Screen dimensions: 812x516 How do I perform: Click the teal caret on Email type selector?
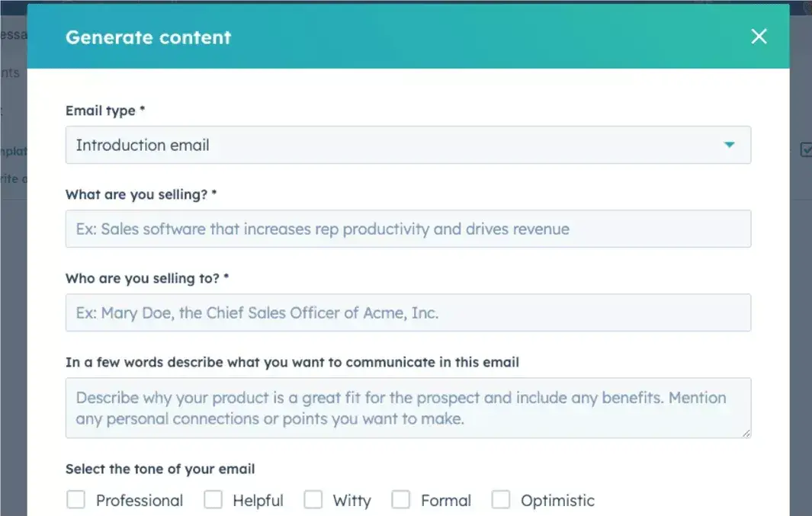(730, 145)
